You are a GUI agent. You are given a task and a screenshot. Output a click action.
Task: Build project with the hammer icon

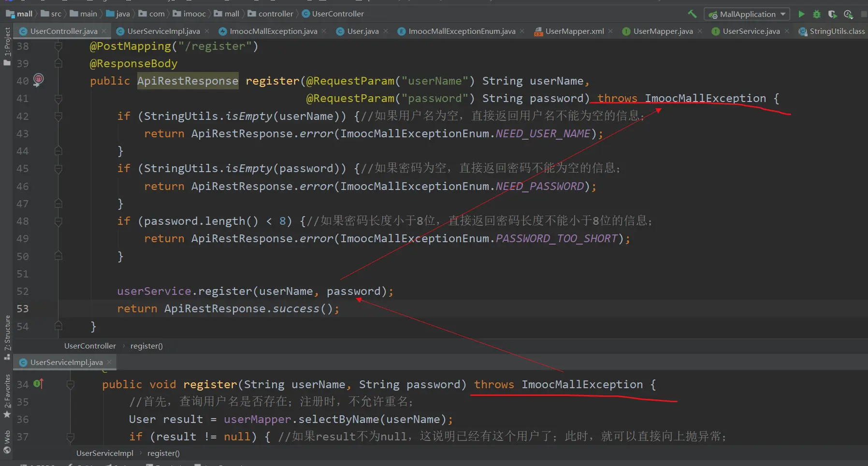pyautogui.click(x=692, y=14)
